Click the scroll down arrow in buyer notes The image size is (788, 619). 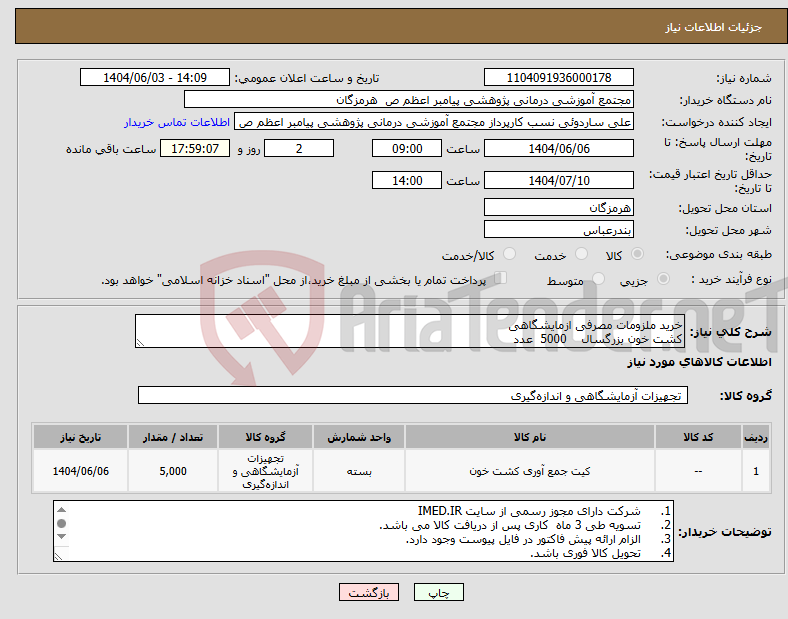pos(61,537)
